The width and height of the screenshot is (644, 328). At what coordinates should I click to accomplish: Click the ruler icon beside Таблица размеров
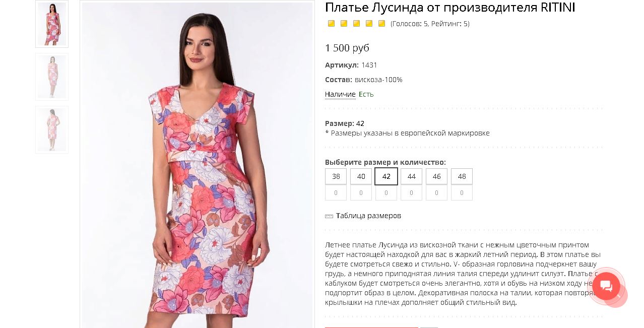[x=329, y=216]
